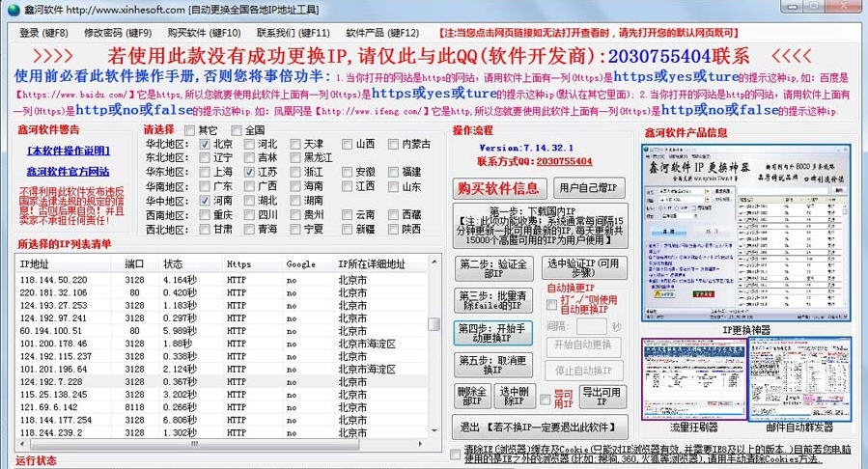The height and width of the screenshot is (469, 868).
Task: Uncheck the 北京 checkbox
Action: click(205, 145)
